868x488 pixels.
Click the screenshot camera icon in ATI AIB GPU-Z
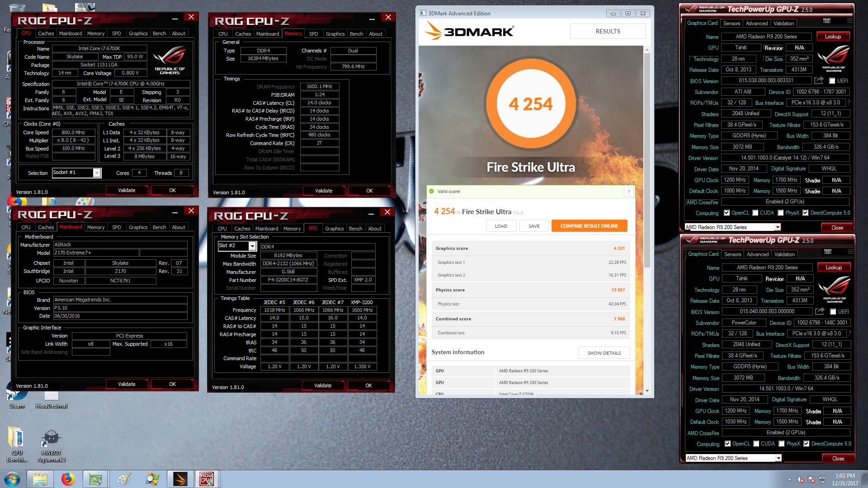click(x=827, y=21)
